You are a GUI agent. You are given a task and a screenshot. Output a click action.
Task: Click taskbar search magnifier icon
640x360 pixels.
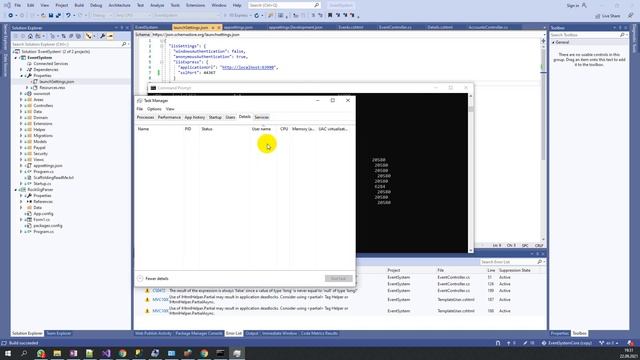(x=24, y=353)
